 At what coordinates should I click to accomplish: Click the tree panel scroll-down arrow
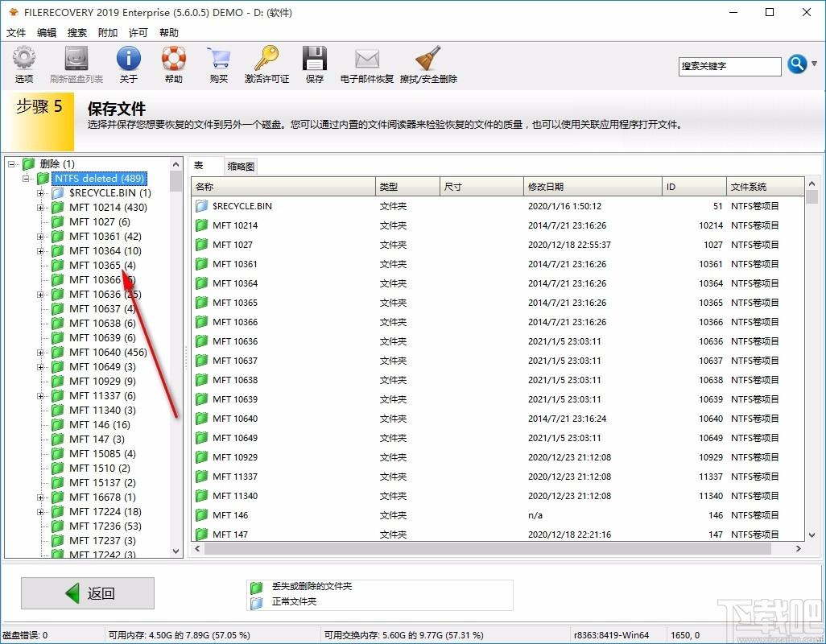pos(176,551)
